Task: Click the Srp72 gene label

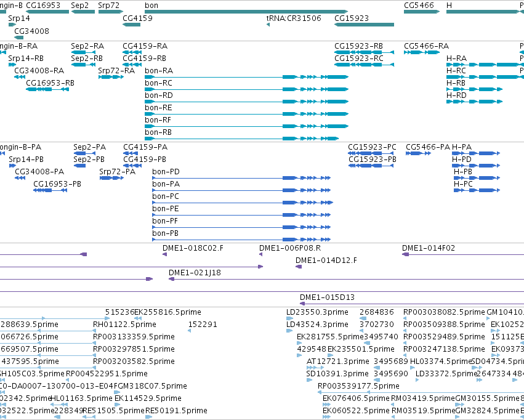Action: pos(108,6)
